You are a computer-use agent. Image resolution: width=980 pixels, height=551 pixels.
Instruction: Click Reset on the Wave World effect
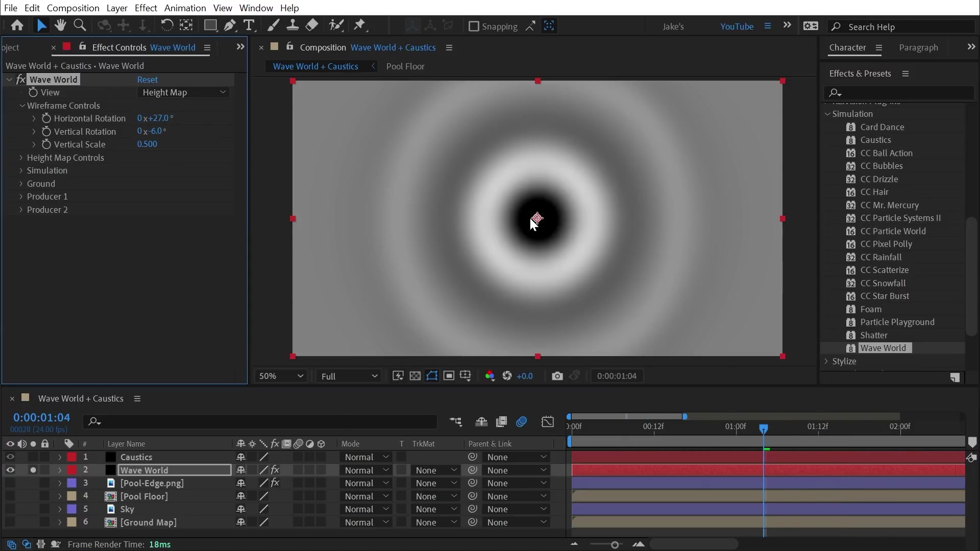coord(148,80)
